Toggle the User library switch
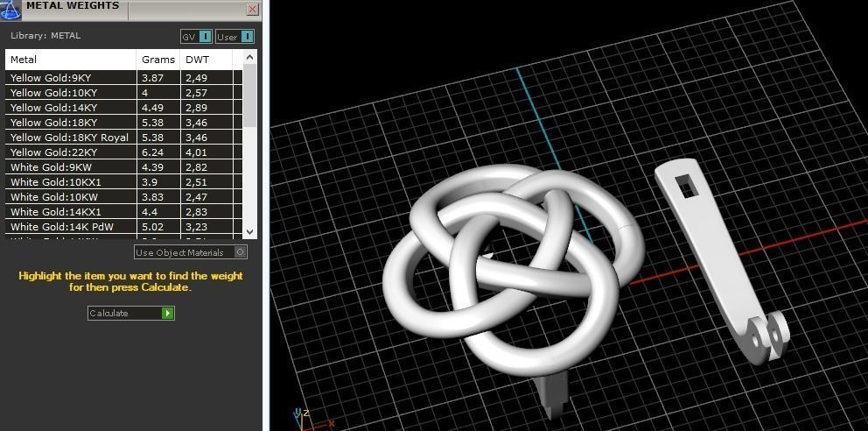The width and height of the screenshot is (868, 431). 234,37
